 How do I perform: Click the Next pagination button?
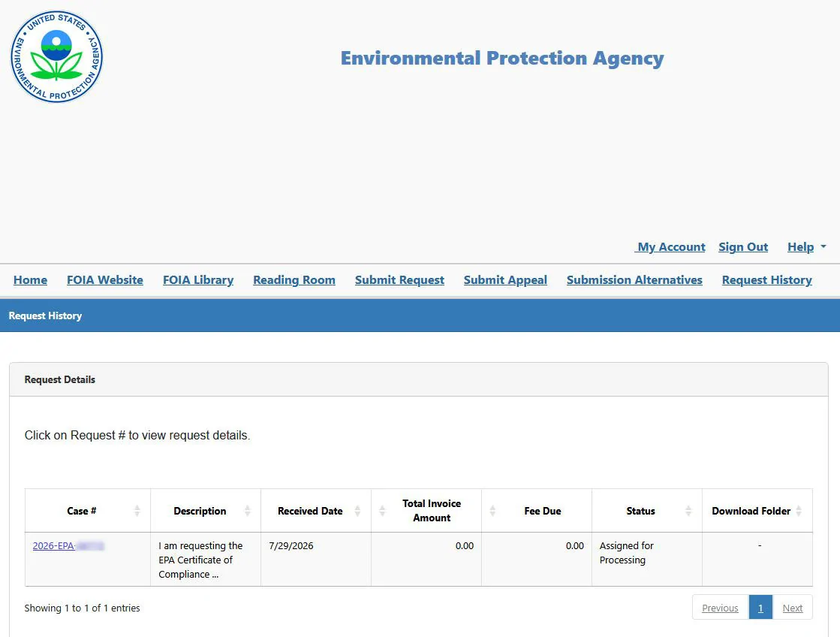pos(792,608)
